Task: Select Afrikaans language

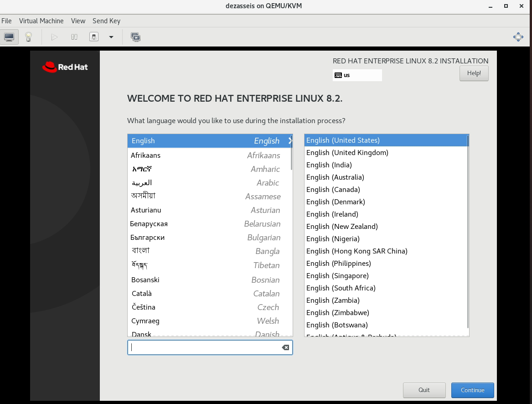Action: coord(210,155)
